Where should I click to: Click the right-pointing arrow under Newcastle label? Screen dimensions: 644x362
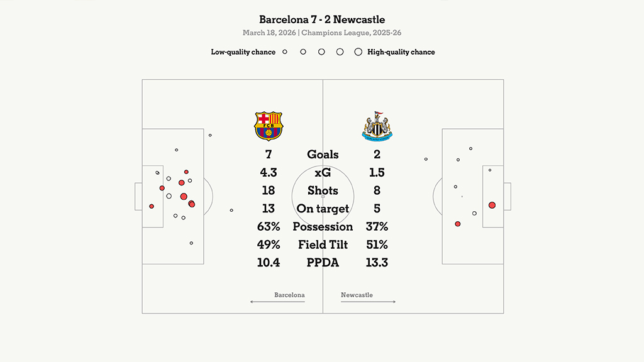coord(369,302)
